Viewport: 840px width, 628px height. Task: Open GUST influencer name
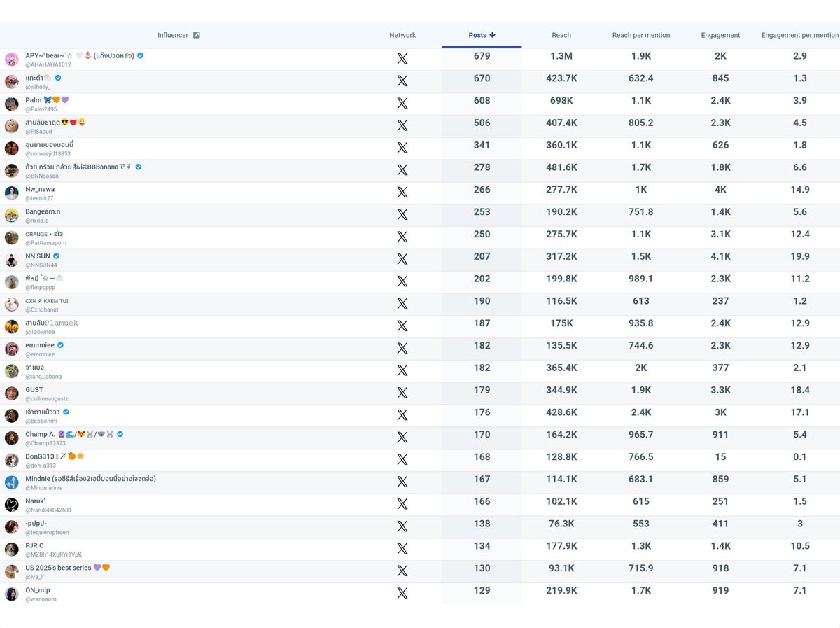[34, 389]
